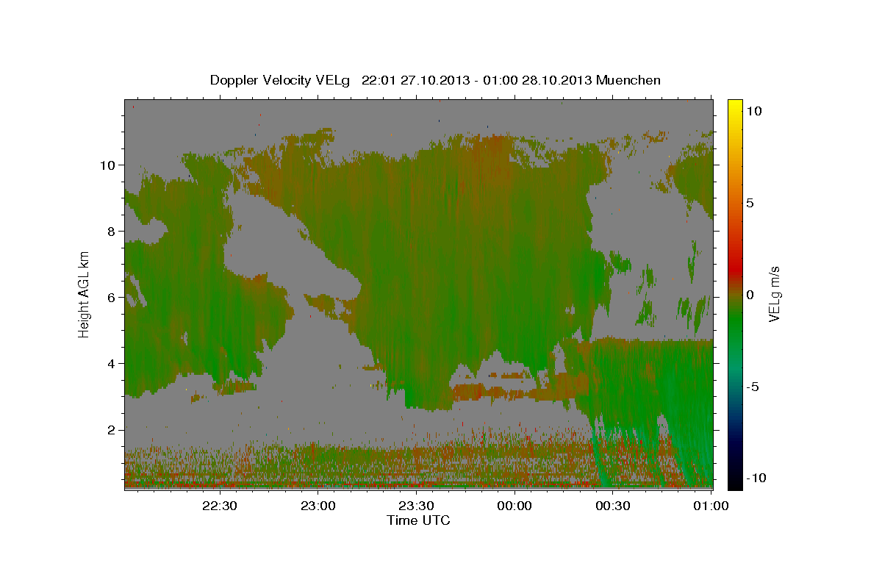882x588 pixels.
Task: Click the yellow top end of the colorbar
Action: 734,104
